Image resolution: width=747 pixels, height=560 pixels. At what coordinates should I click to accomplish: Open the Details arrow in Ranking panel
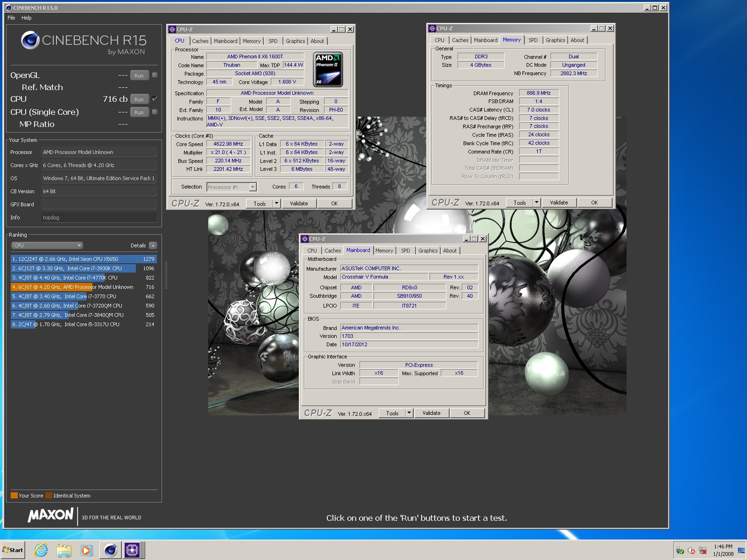tap(153, 245)
